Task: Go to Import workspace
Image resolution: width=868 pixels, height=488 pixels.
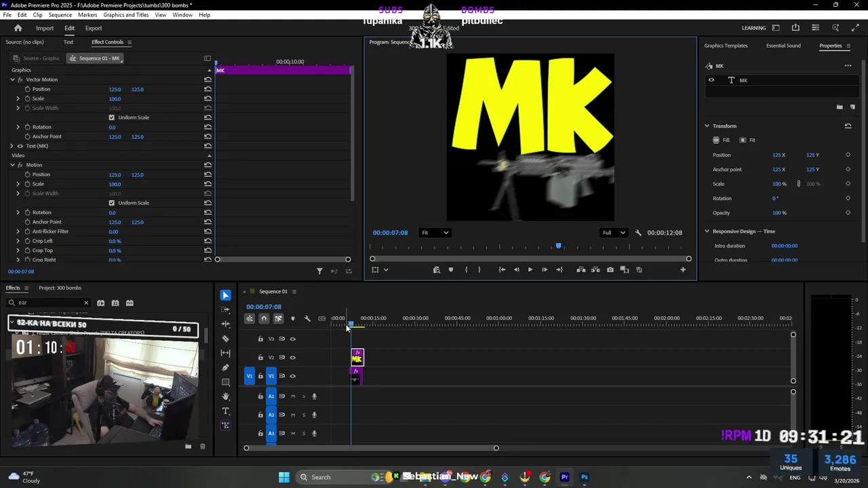Action: pos(45,28)
